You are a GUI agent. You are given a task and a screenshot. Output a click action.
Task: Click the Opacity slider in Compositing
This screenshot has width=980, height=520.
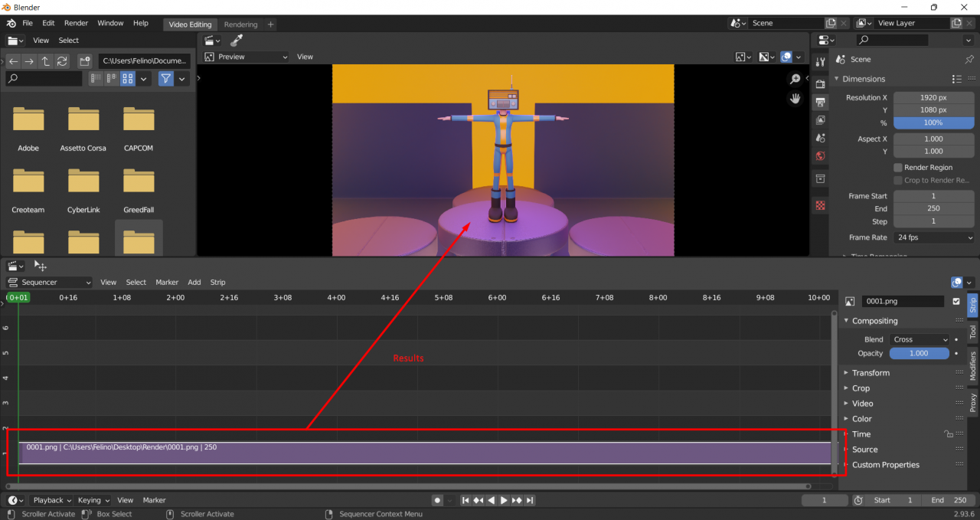point(919,354)
